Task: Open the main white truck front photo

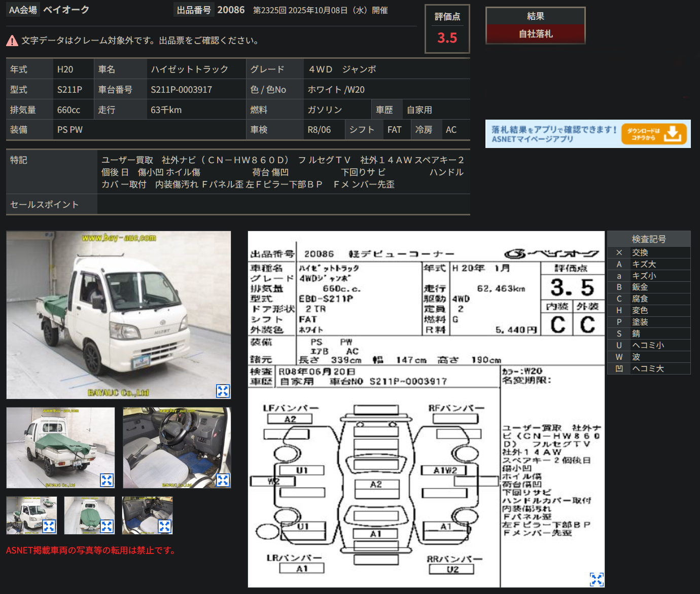Action: coord(119,315)
